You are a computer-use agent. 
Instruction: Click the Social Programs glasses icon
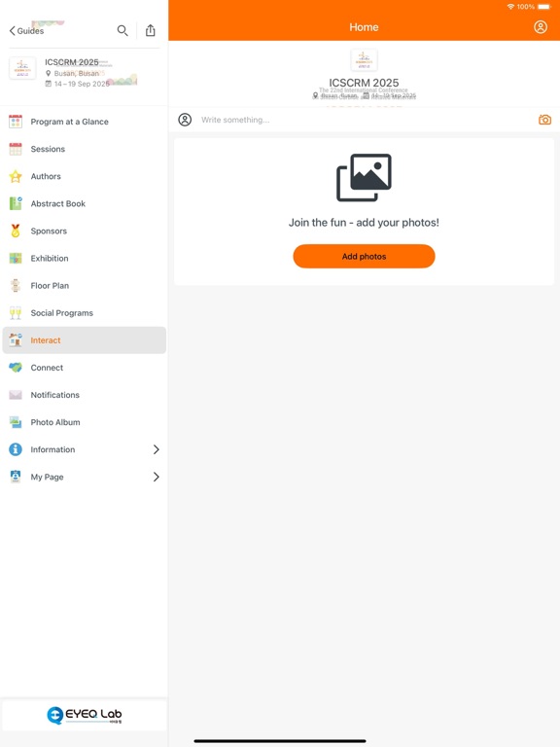[16, 313]
